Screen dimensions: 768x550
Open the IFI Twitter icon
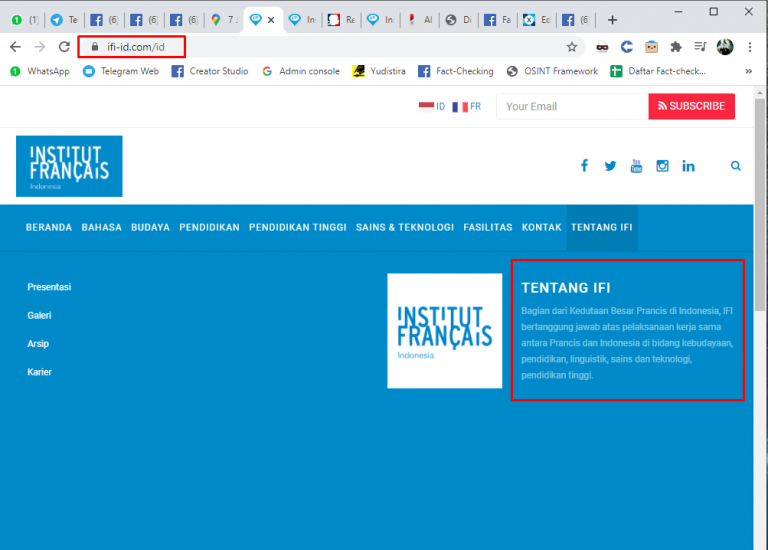click(x=610, y=166)
